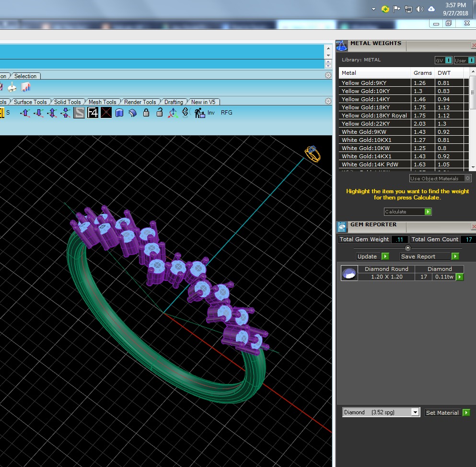476x467 pixels.
Task: Toggle Use Object Materials option
Action: click(x=441, y=178)
